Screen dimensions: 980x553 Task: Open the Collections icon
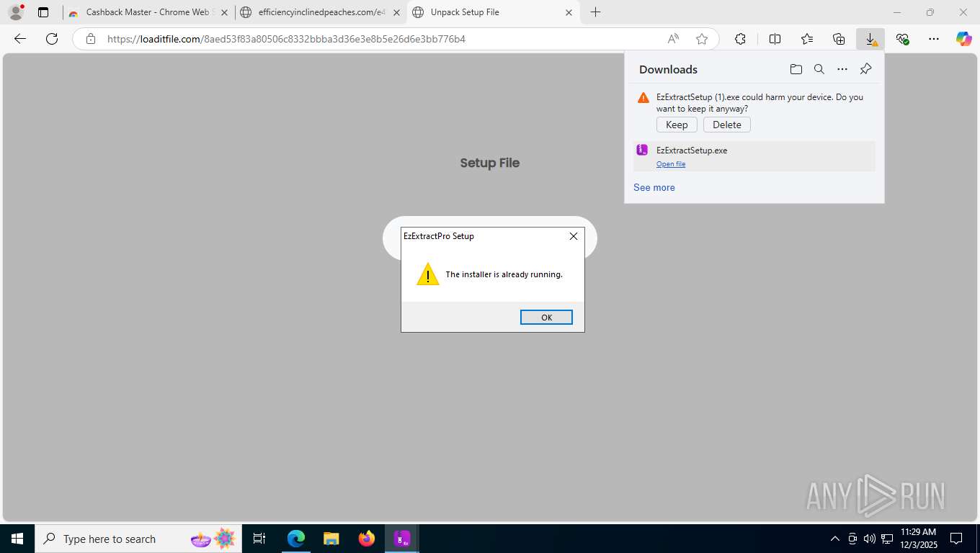point(839,39)
